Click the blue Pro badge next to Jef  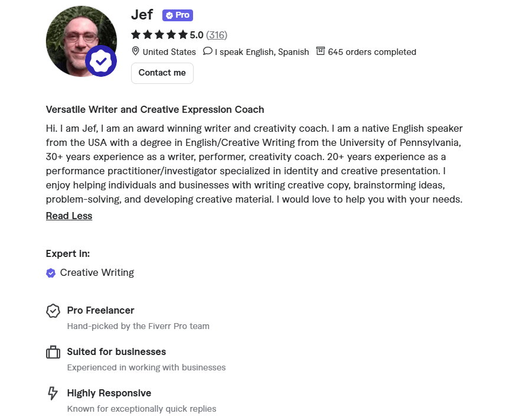point(177,15)
